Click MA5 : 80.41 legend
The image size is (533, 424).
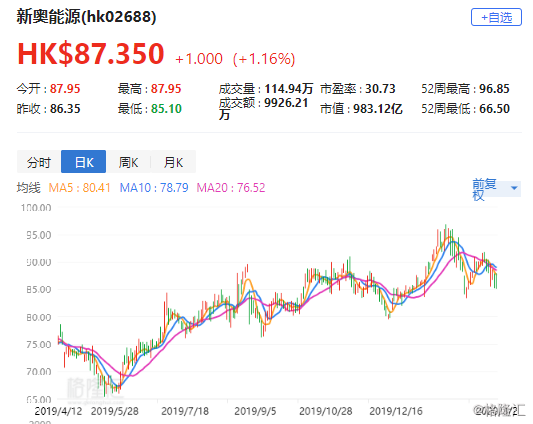click(80, 188)
